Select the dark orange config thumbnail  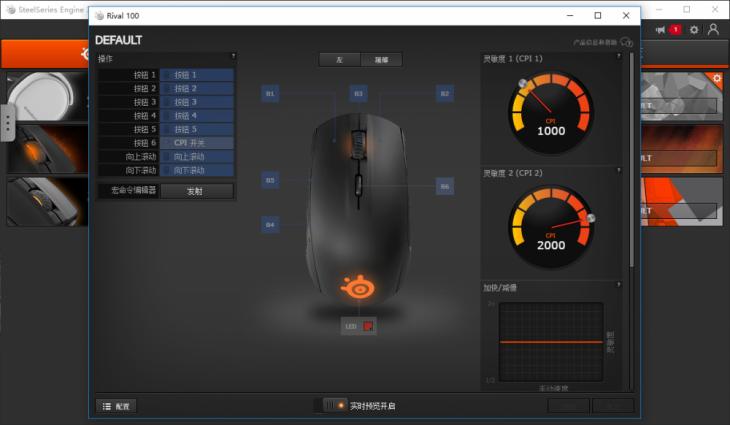click(x=682, y=148)
